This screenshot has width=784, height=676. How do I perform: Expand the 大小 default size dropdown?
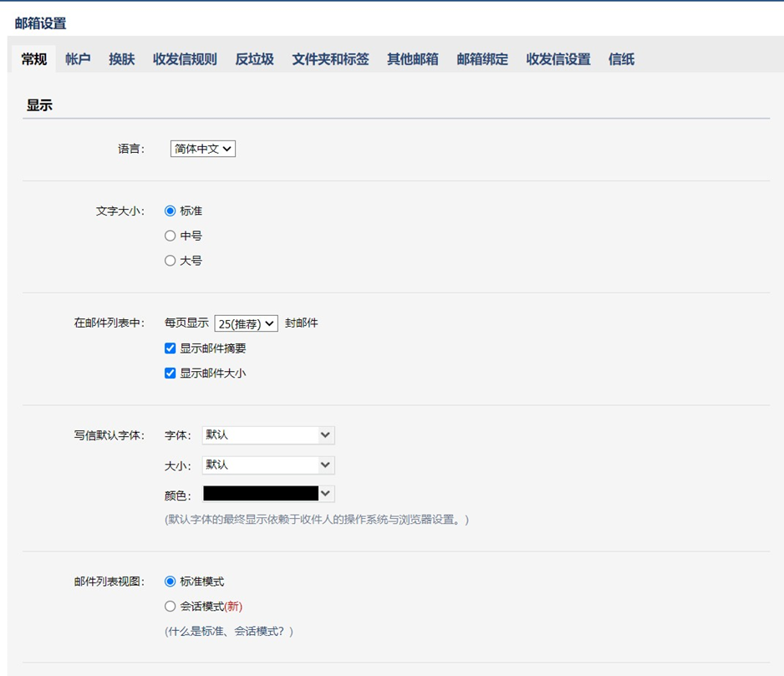268,465
